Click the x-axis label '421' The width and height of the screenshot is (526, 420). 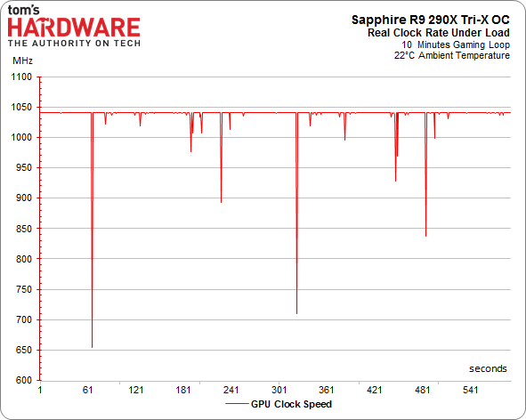[375, 390]
